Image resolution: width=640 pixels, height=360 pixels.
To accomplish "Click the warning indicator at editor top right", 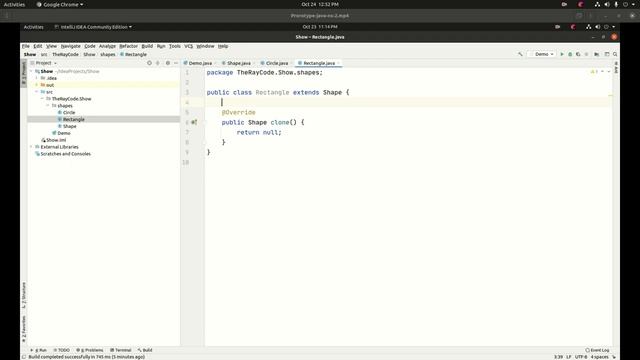I will 594,72.
